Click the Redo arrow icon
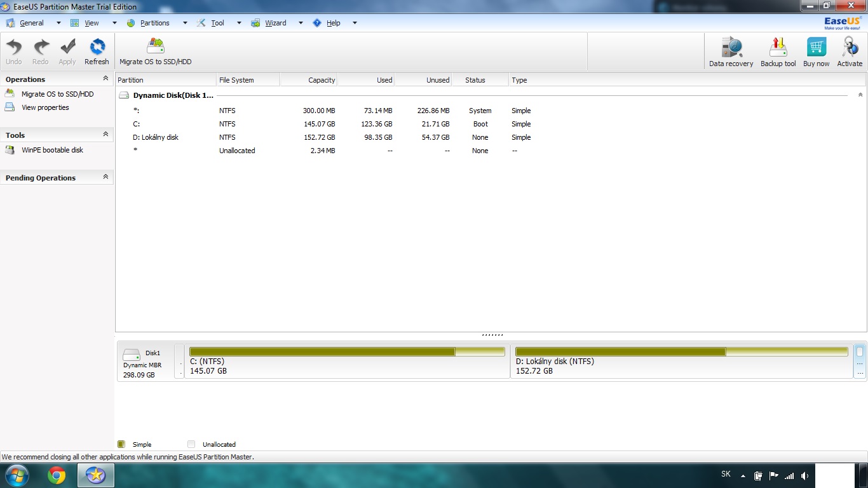This screenshot has height=488, width=868. pyautogui.click(x=41, y=48)
